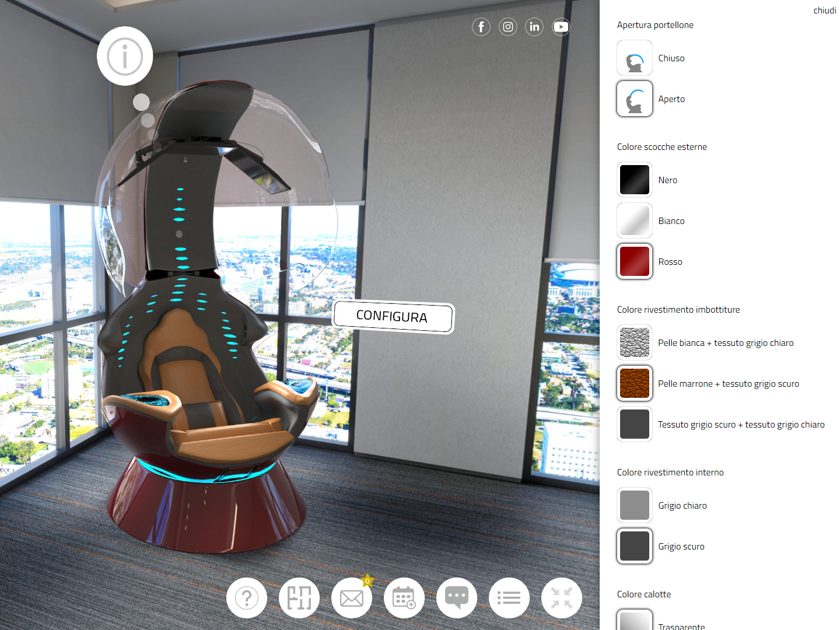Choose the Rosso shell color swatch
Viewport: 840px width, 630px height.
(635, 261)
